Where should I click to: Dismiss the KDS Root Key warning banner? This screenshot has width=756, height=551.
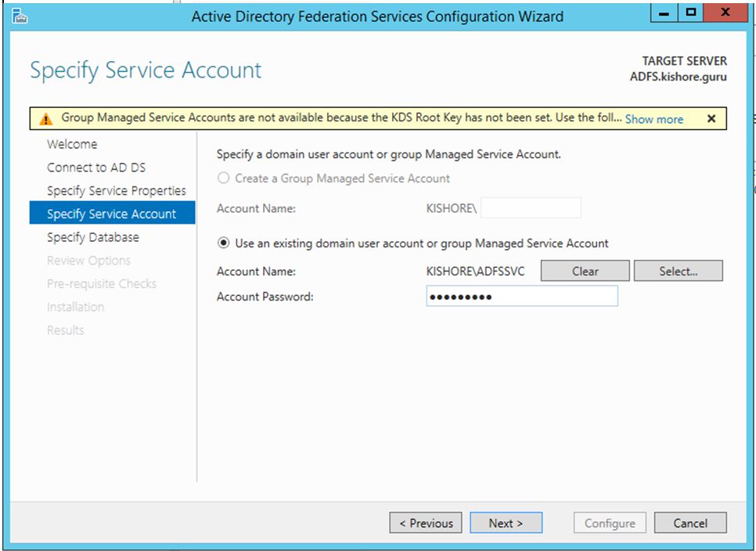[711, 119]
